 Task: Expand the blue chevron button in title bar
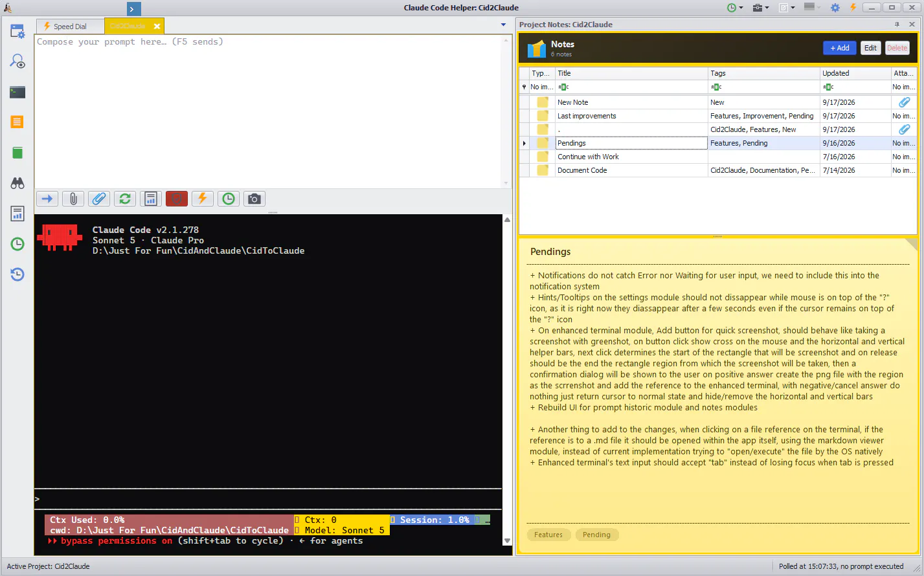click(133, 9)
